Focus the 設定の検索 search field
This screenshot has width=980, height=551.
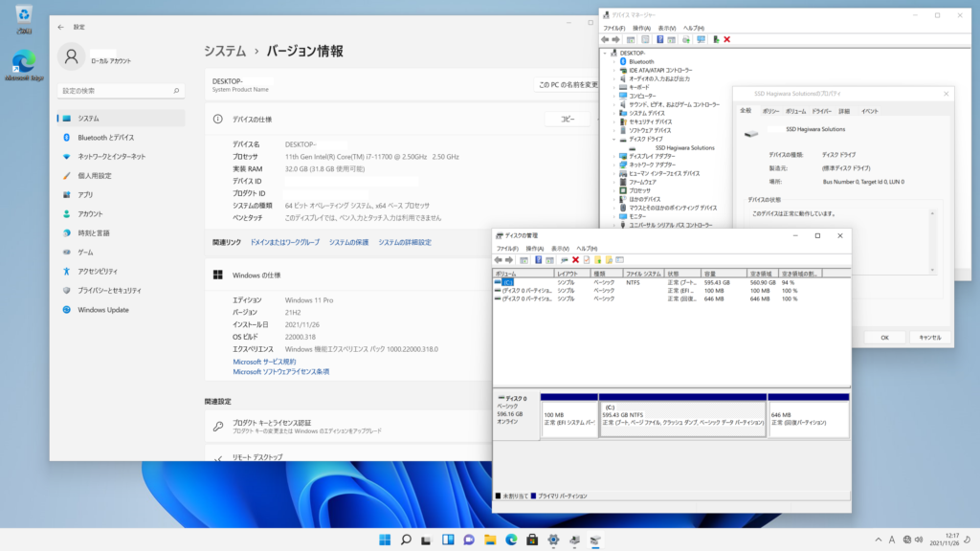(x=121, y=91)
